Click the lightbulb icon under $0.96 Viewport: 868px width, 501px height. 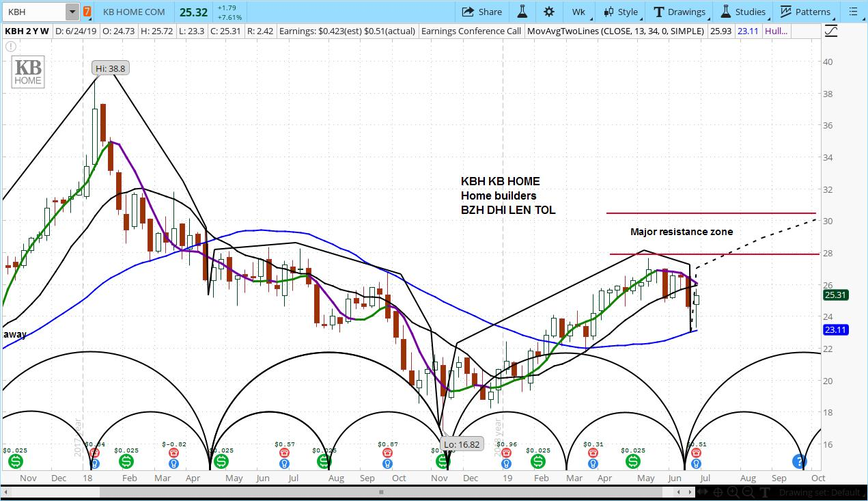pyautogui.click(x=506, y=463)
